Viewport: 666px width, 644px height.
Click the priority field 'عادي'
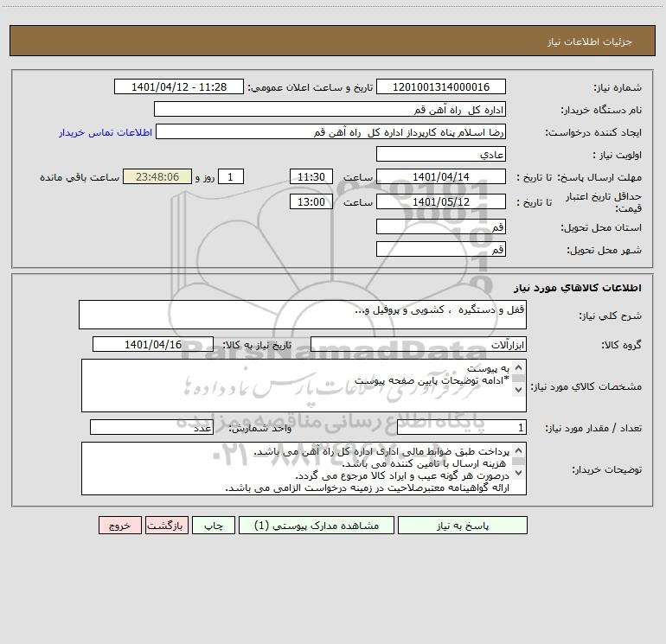point(441,154)
